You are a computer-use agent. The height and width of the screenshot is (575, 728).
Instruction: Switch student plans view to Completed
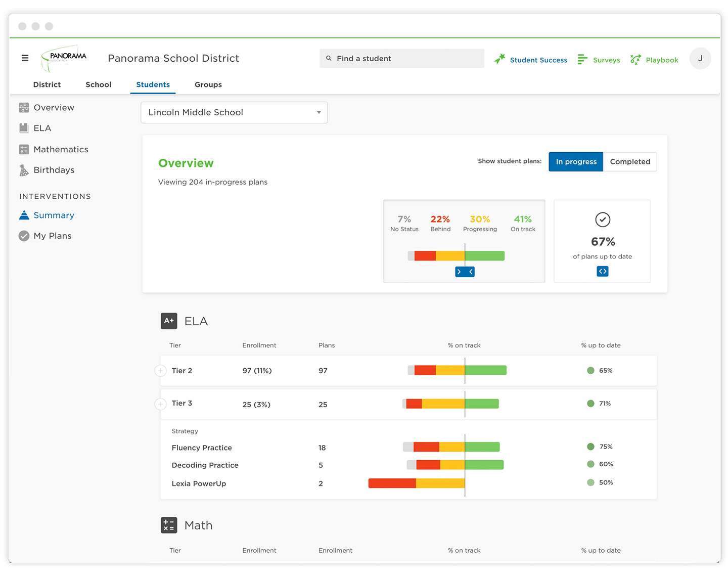click(630, 161)
